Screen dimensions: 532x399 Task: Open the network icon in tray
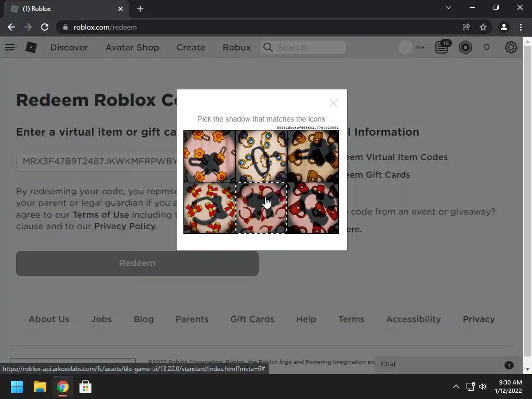[x=470, y=387]
